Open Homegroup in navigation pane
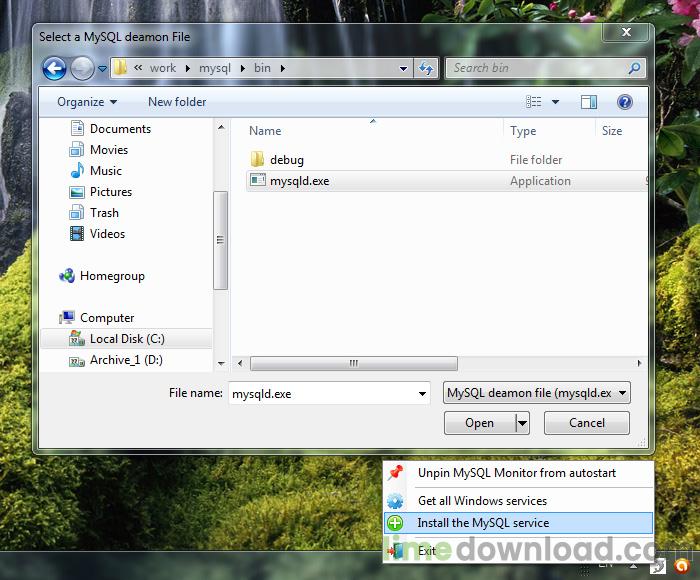This screenshot has height=580, width=700. coord(112,276)
